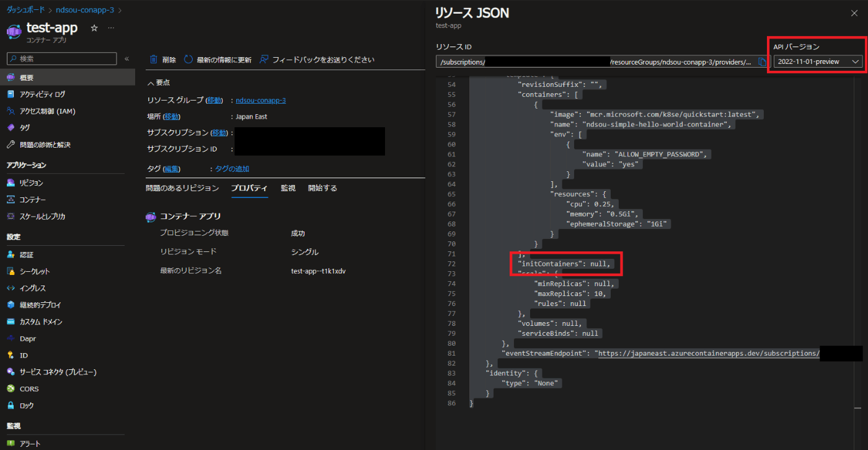Viewport: 868px width, 450px height.
Task: Favorite test-app with the star icon
Action: (94, 28)
